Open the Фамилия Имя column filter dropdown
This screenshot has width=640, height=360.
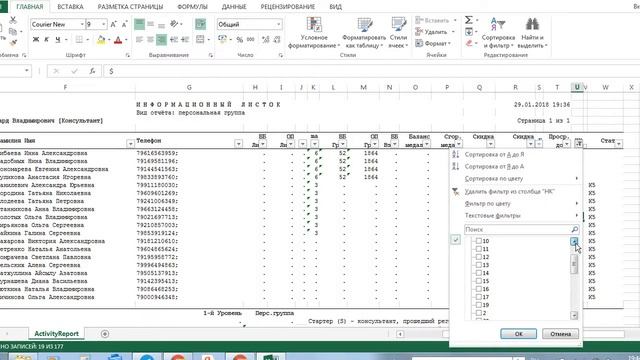(x=130, y=144)
